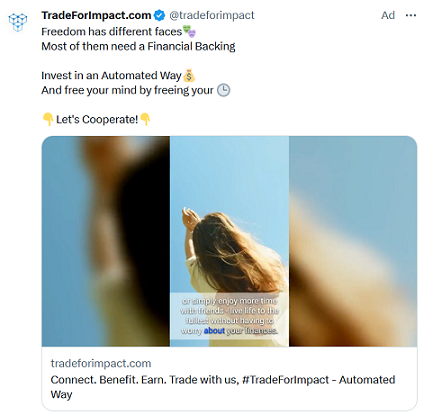Click the blurred right panel of the video

(353, 241)
